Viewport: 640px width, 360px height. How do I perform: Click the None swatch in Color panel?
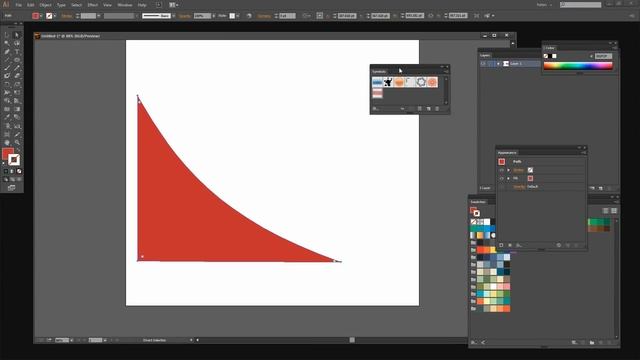tap(546, 56)
